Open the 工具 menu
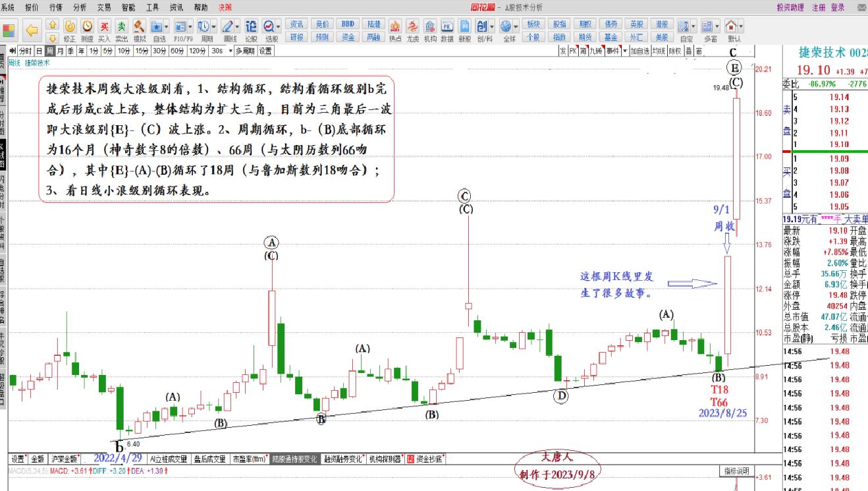Viewport: 868px width, 491px height. click(x=153, y=7)
